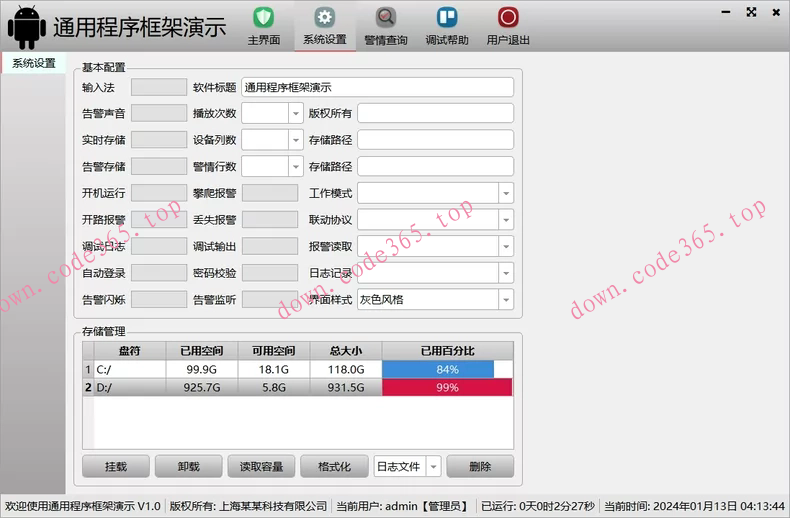Minimize the application window

tap(726, 12)
